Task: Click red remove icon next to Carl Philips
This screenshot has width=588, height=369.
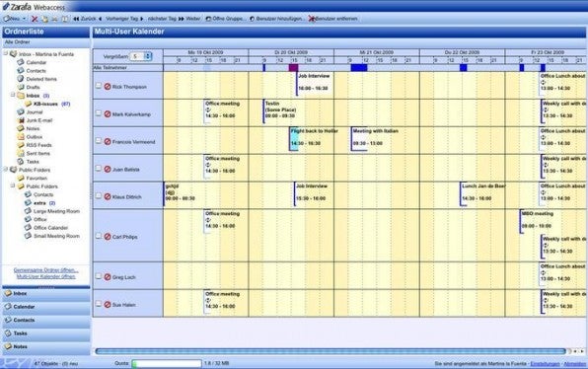Action: click(x=108, y=237)
